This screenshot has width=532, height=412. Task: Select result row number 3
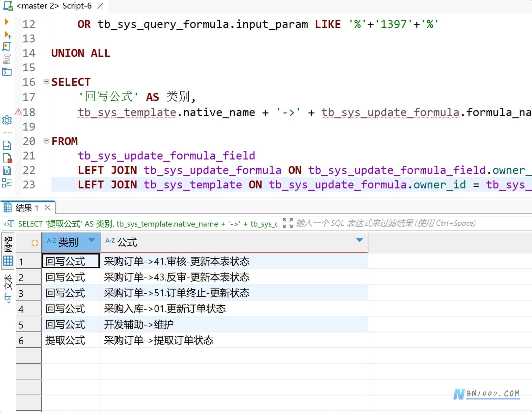pyautogui.click(x=28, y=293)
